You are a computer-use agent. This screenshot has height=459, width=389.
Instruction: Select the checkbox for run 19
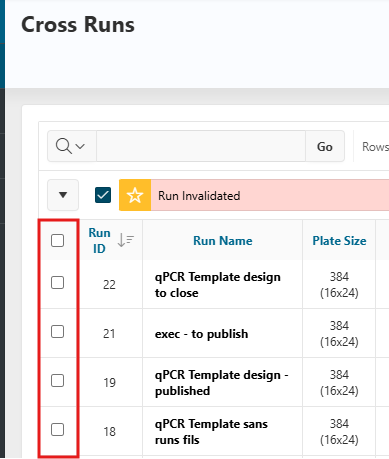[57, 381]
